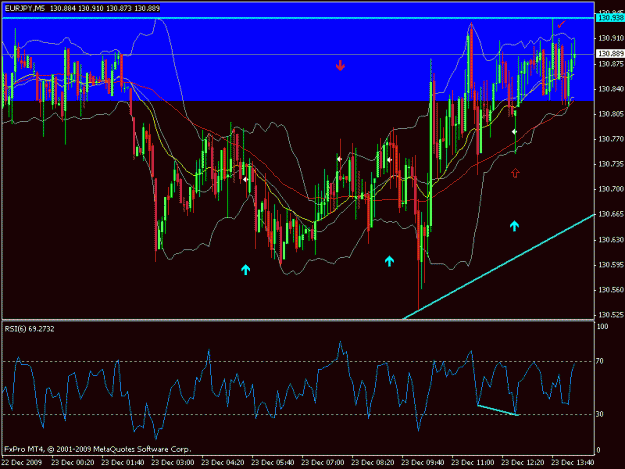Click the 23 Dec 12:20 time label
The image size is (625, 469).
(x=523, y=463)
